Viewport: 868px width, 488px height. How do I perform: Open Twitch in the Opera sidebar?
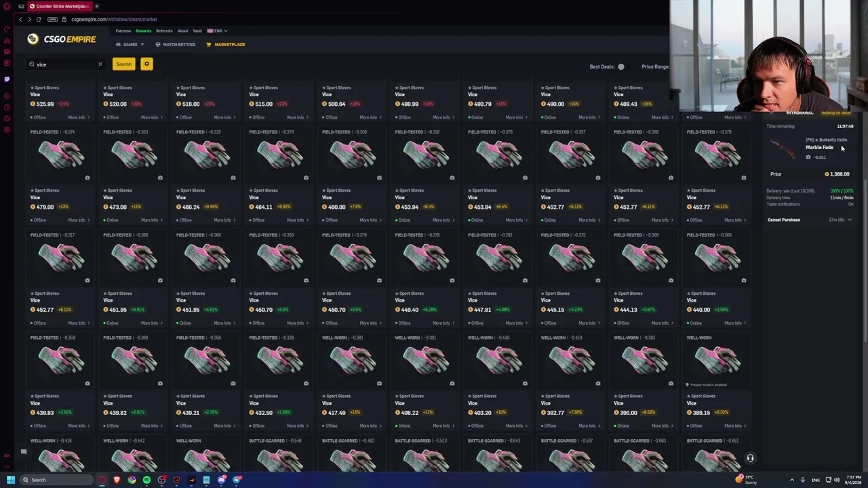point(7,79)
